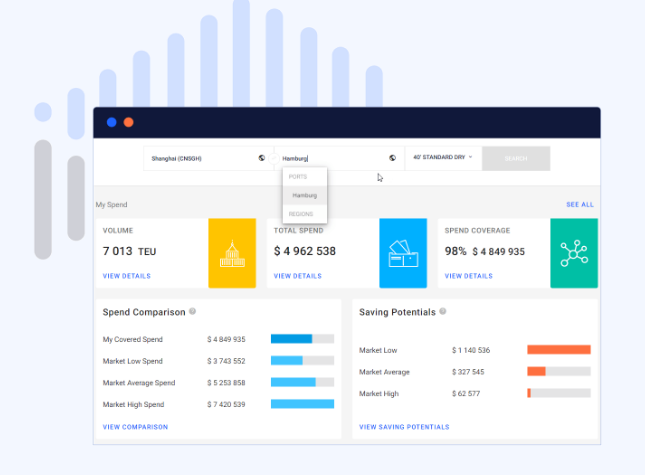The width and height of the screenshot is (645, 475).
Task: Click the swap circle between origin and destination
Action: (274, 158)
